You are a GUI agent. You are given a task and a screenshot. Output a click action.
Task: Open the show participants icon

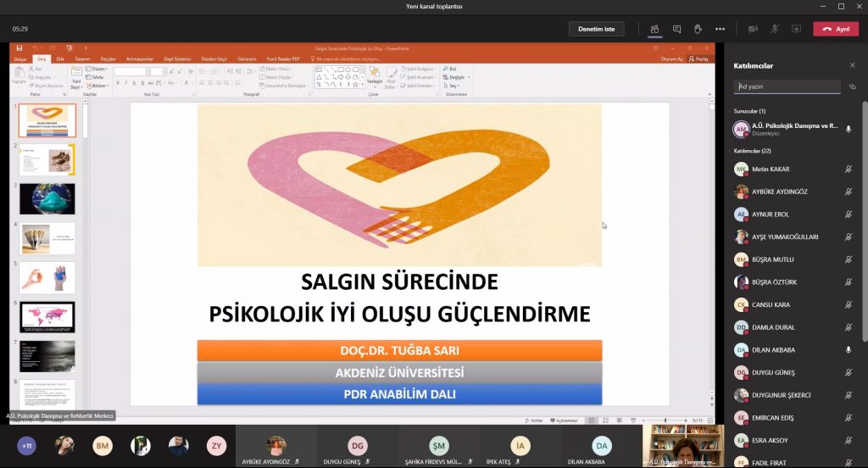pyautogui.click(x=654, y=30)
